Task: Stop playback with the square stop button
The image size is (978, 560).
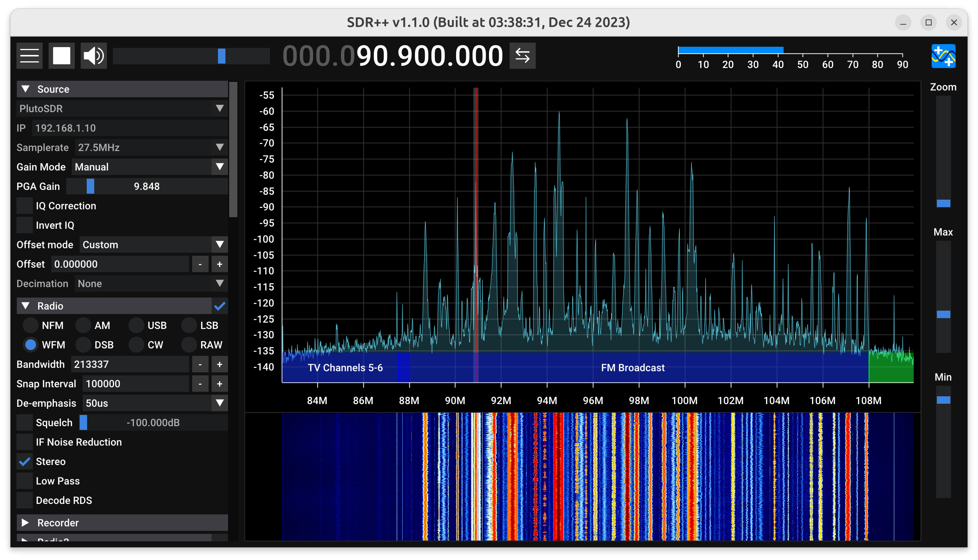Action: [62, 56]
